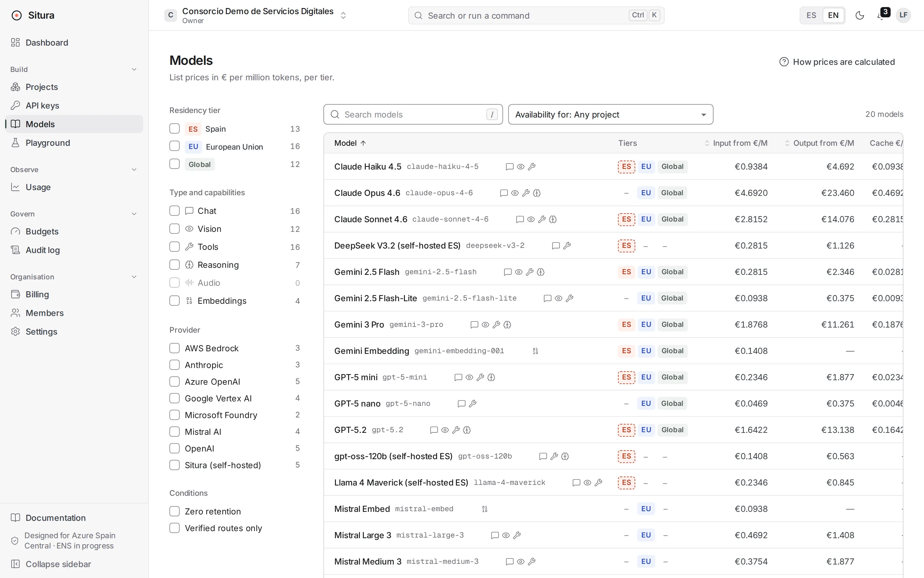The image size is (924, 578).
Task: Open the Claude Sonnet 4.6 model row
Action: point(613,219)
